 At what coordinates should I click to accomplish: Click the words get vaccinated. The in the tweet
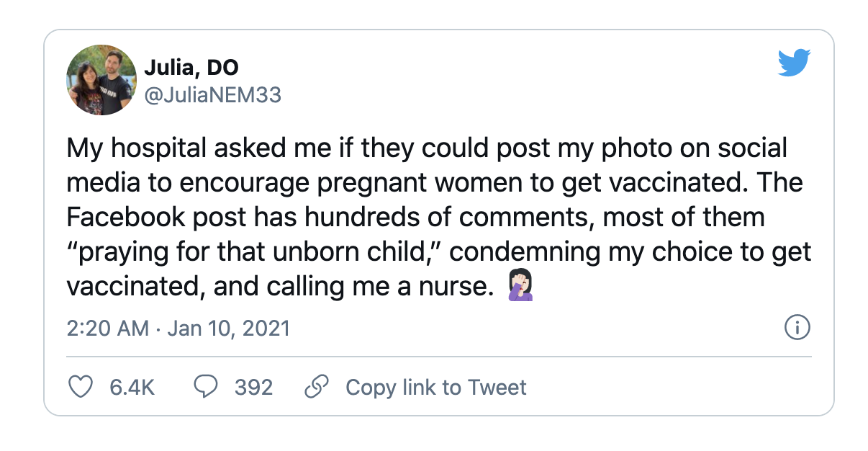tap(679, 183)
